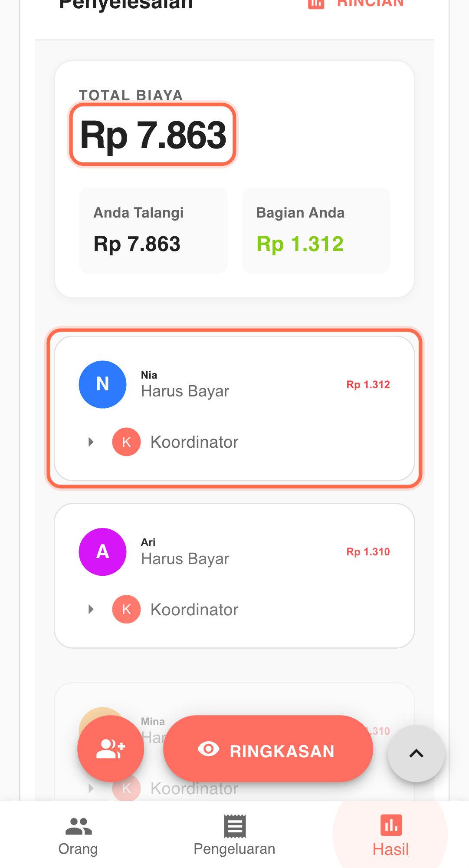The image size is (469, 868).
Task: Click the total biaya Rp 7.863 amount
Action: coord(153,135)
